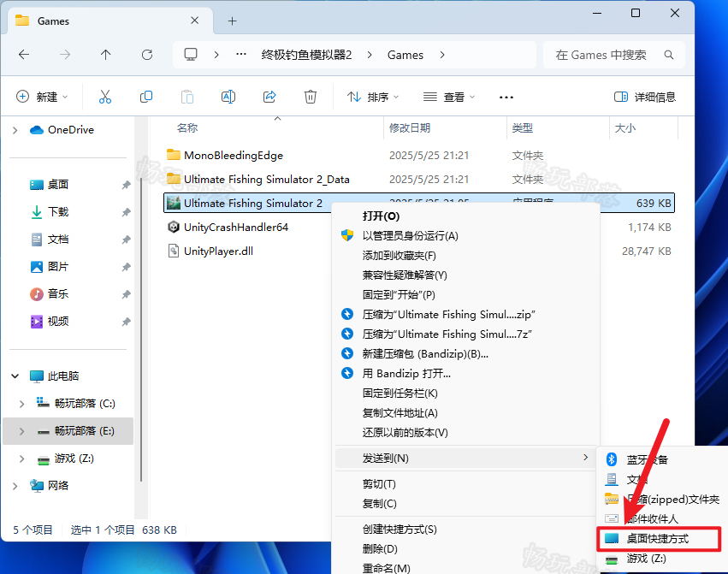Open the 查看 view dropdown
The height and width of the screenshot is (574, 728).
pos(449,97)
